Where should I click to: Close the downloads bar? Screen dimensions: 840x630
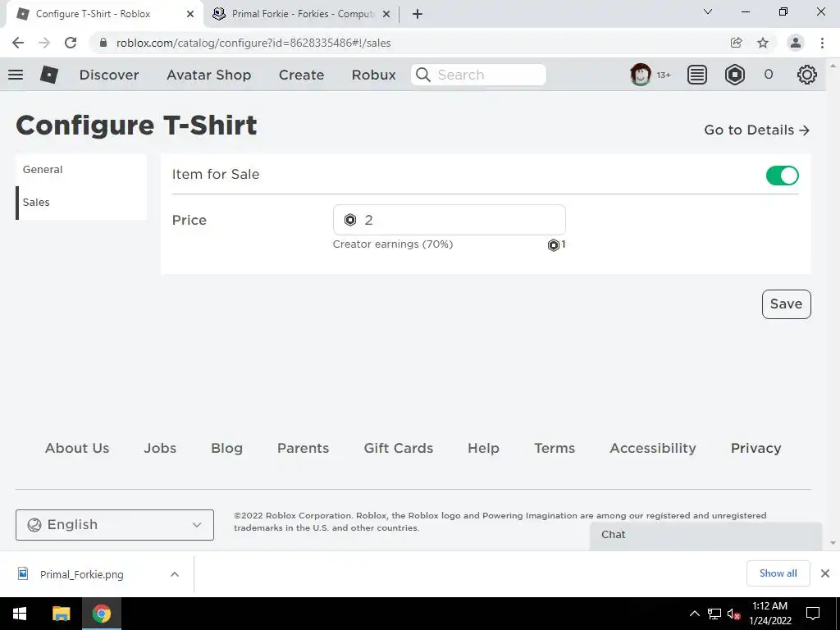tap(825, 573)
